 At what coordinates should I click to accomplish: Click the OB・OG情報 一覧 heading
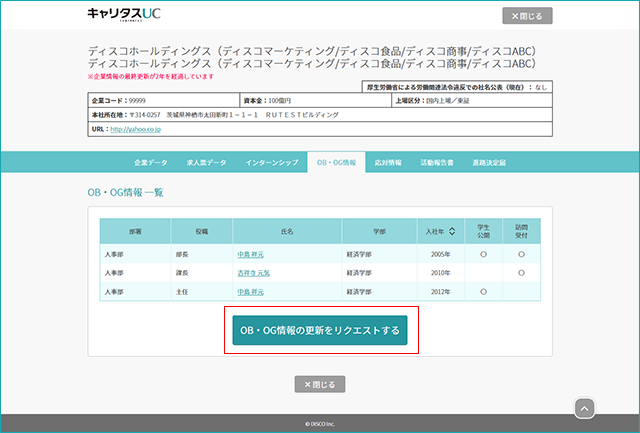pos(125,192)
